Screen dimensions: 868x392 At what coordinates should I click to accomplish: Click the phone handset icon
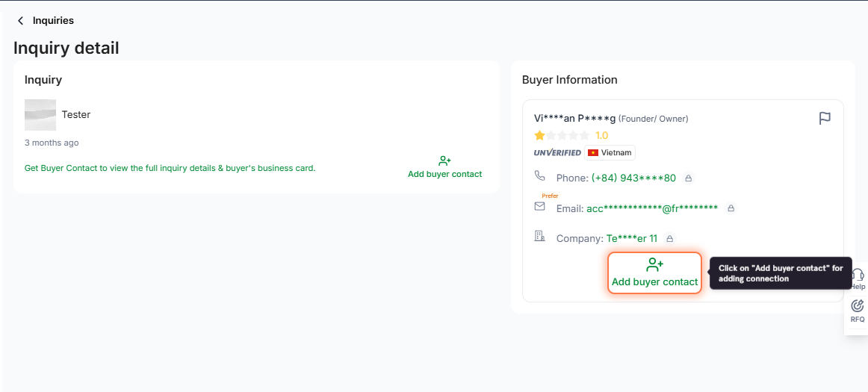click(539, 176)
